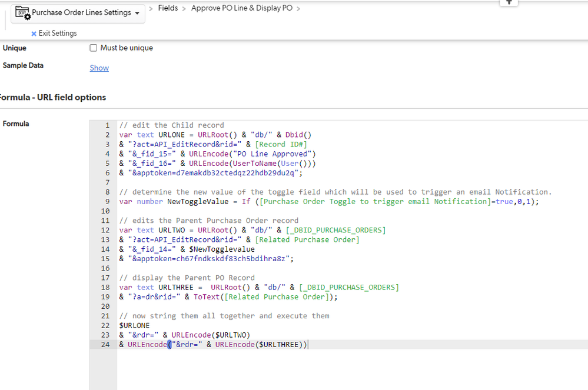Click the apptoken d7emakdb32ctedqz22hdb29du2q line
Image resolution: width=588 pixels, height=390 pixels.
tap(211, 173)
